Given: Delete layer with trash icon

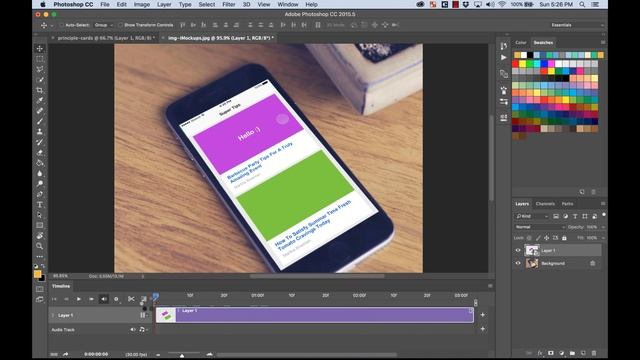Looking at the screenshot, I should tap(594, 353).
